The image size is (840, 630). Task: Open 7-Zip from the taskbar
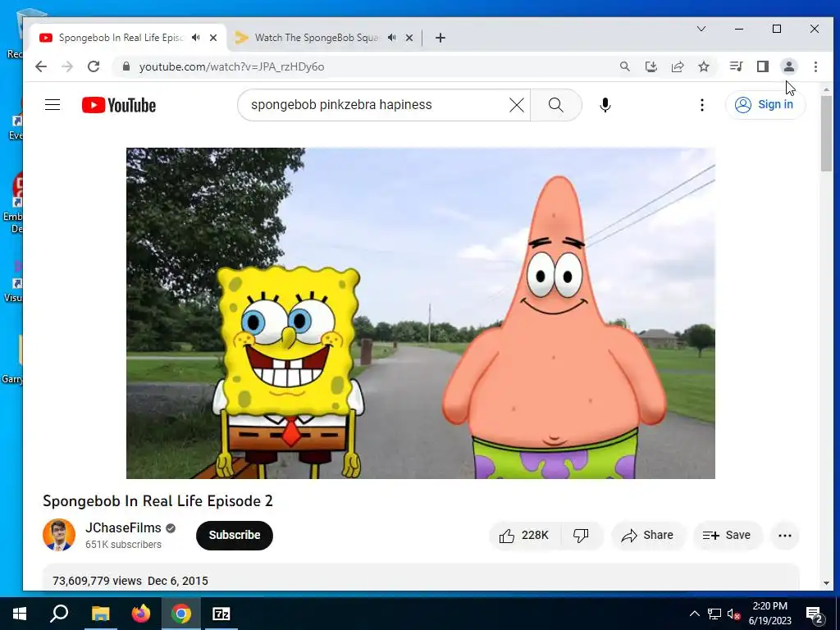(x=221, y=614)
